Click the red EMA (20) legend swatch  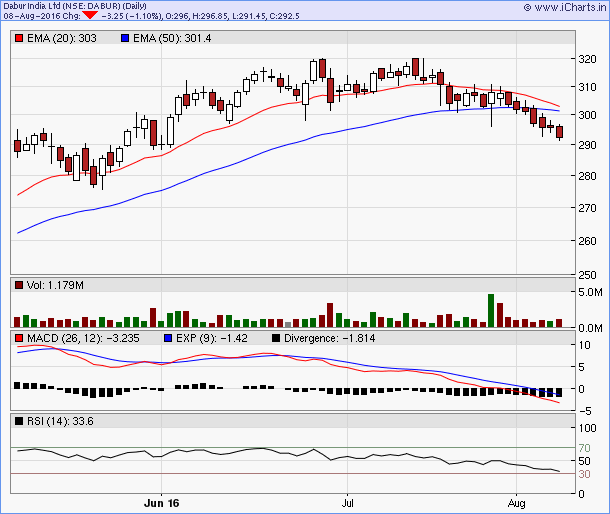coord(19,38)
